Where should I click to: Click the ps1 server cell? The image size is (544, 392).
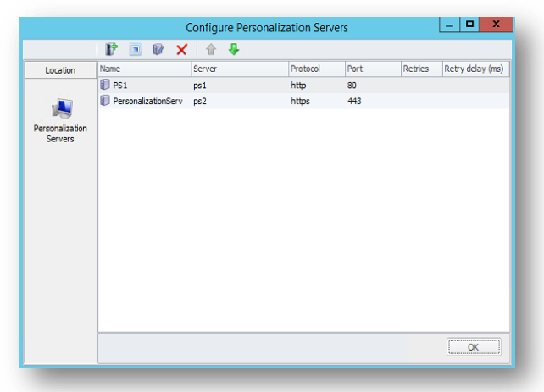point(200,86)
